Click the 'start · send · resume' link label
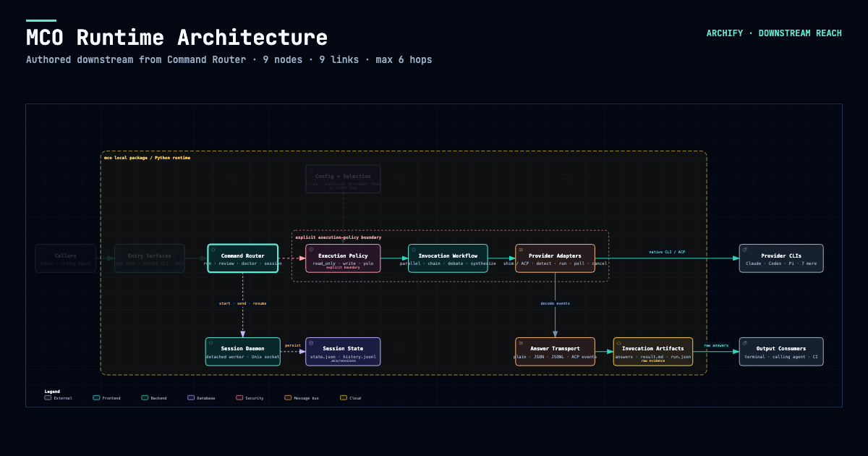868x456 pixels. [242, 303]
